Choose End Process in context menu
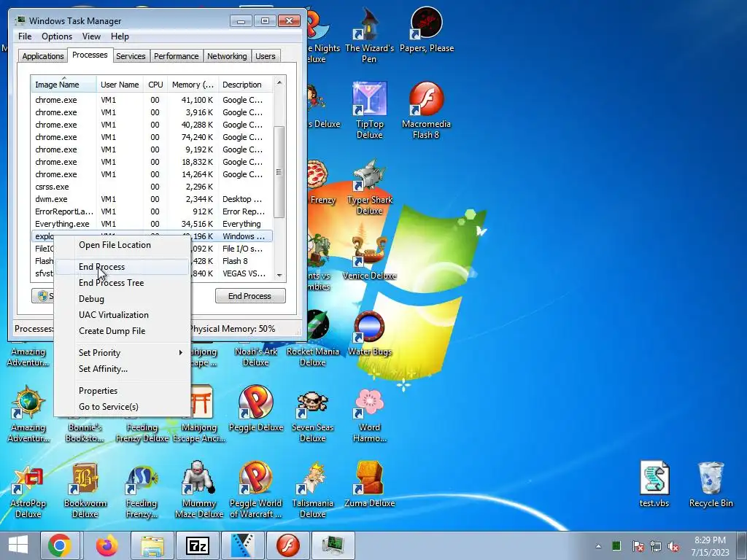 click(x=123, y=267)
